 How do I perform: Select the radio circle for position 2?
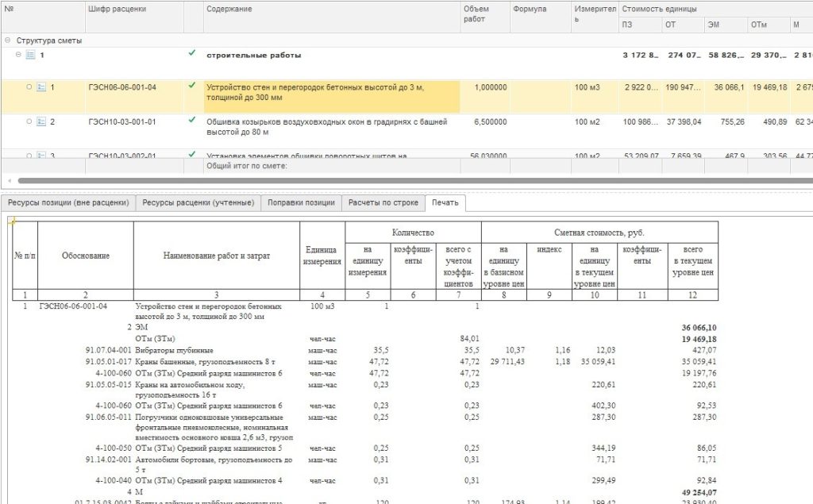coord(29,122)
